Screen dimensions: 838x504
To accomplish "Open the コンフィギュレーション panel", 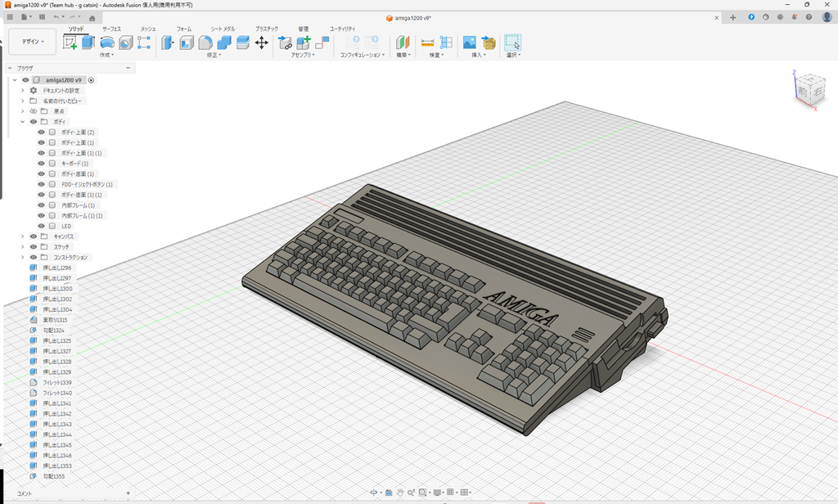I will point(363,54).
